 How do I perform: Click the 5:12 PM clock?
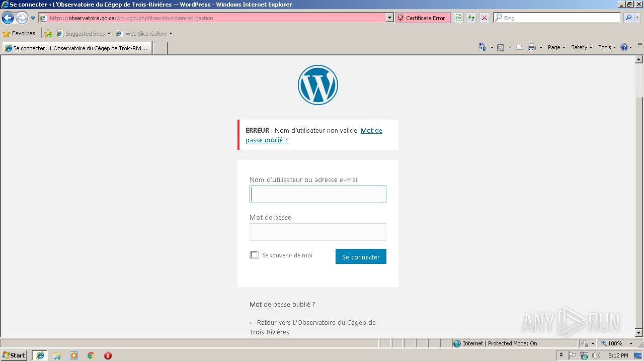click(618, 355)
